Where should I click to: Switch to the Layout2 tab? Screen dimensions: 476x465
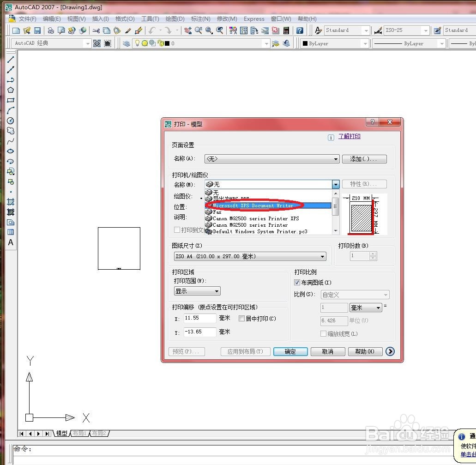pyautogui.click(x=99, y=433)
